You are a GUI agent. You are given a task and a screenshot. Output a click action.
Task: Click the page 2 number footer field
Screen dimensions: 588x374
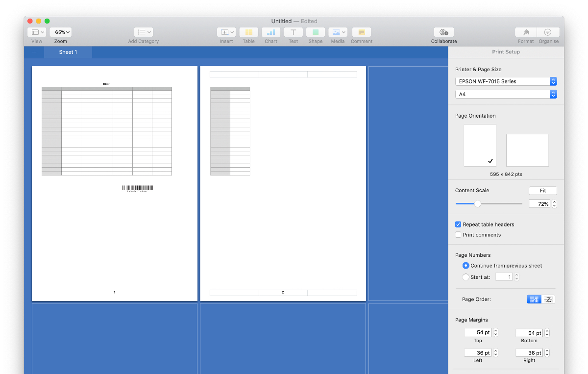(x=283, y=293)
